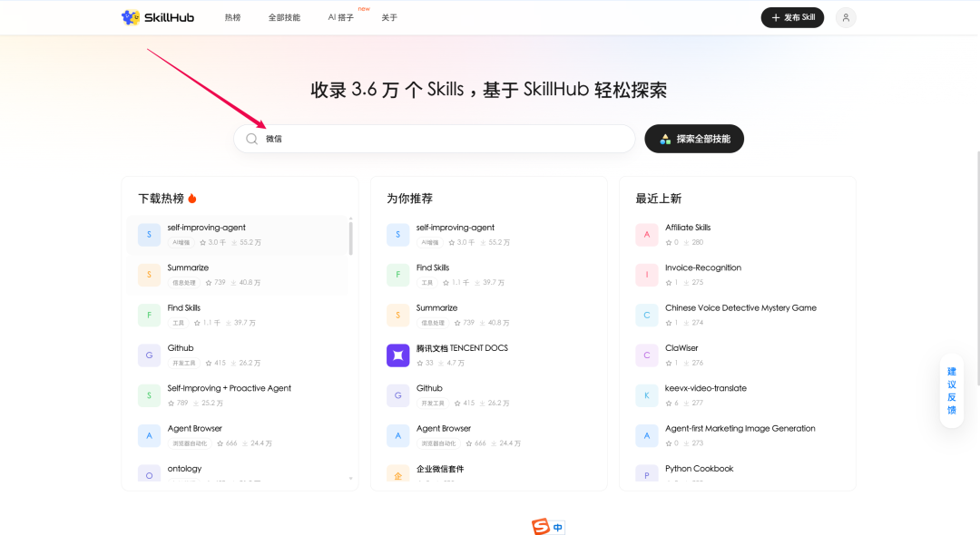
Task: Open ontology title in 下载热榜
Action: coord(184,468)
